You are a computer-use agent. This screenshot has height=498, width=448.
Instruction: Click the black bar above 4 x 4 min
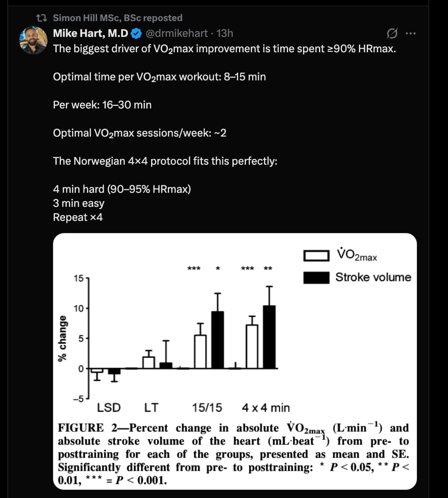pos(270,337)
